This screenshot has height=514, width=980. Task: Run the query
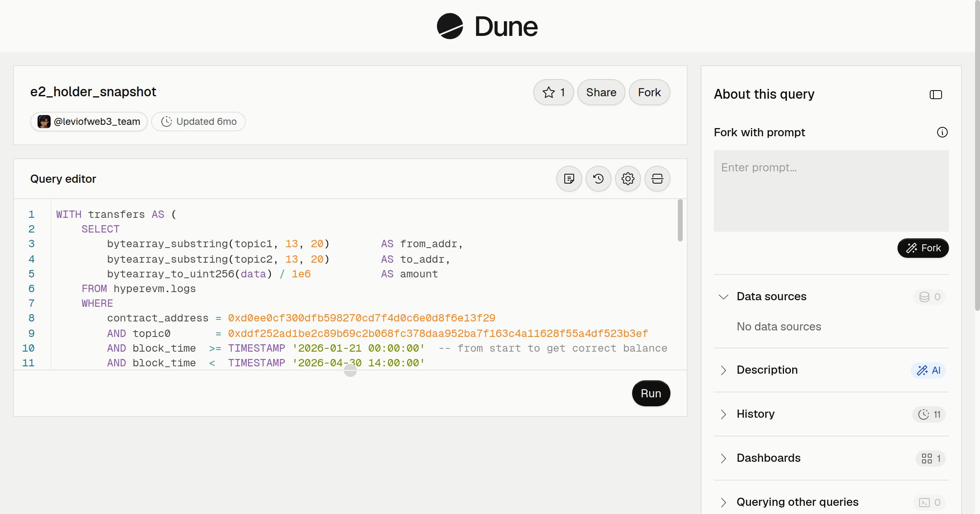click(x=651, y=393)
